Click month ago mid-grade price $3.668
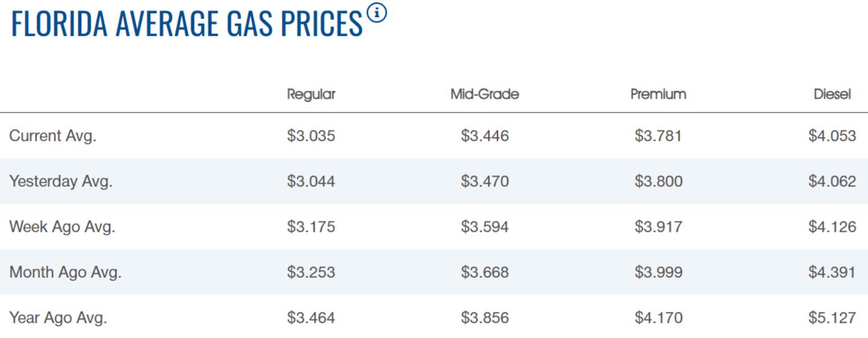868x338 pixels. click(x=485, y=272)
